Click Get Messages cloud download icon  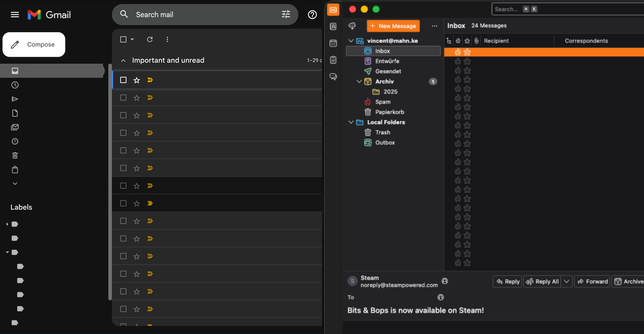coord(352,26)
